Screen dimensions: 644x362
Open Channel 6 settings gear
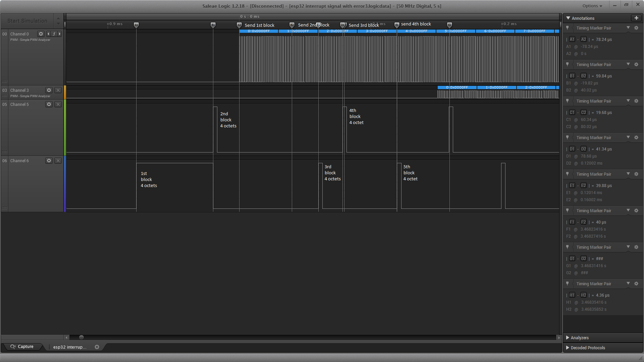click(x=49, y=161)
